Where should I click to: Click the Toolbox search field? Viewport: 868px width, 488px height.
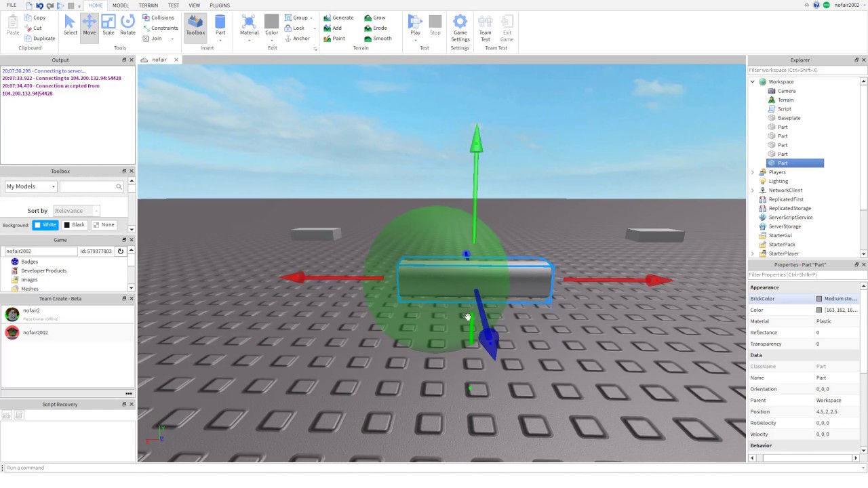click(92, 186)
